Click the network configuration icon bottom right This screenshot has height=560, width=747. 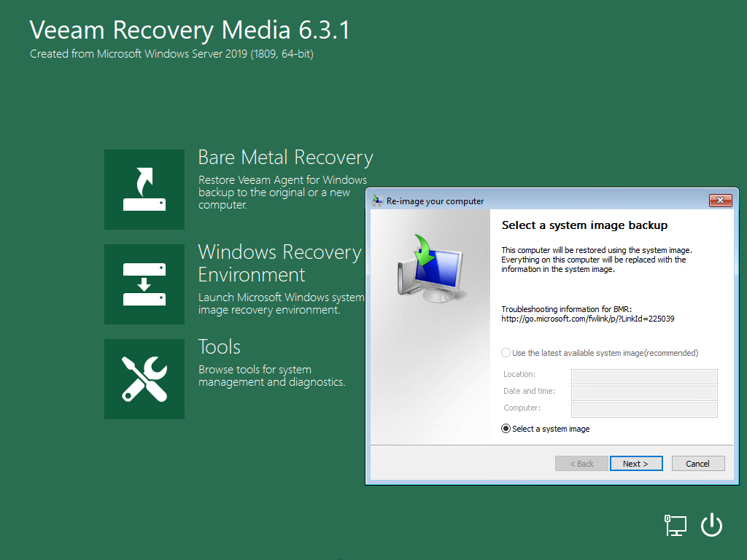click(675, 524)
